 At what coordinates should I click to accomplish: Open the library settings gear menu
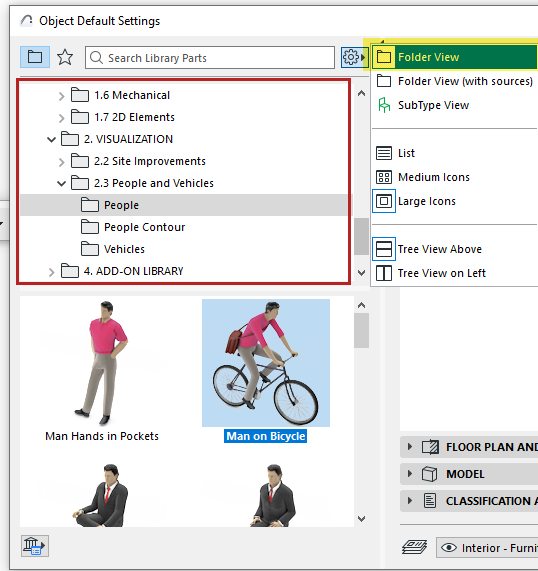[354, 57]
